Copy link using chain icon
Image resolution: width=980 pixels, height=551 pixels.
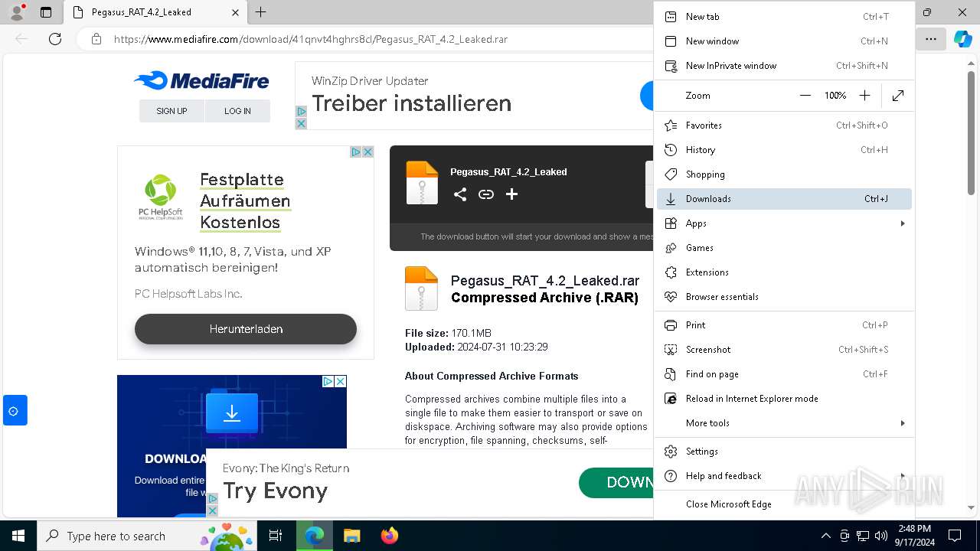pos(485,194)
